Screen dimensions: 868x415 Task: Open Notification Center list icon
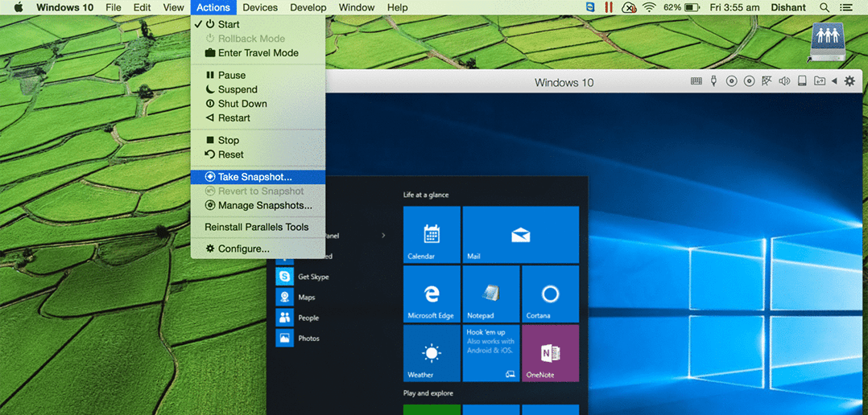pyautogui.click(x=845, y=7)
